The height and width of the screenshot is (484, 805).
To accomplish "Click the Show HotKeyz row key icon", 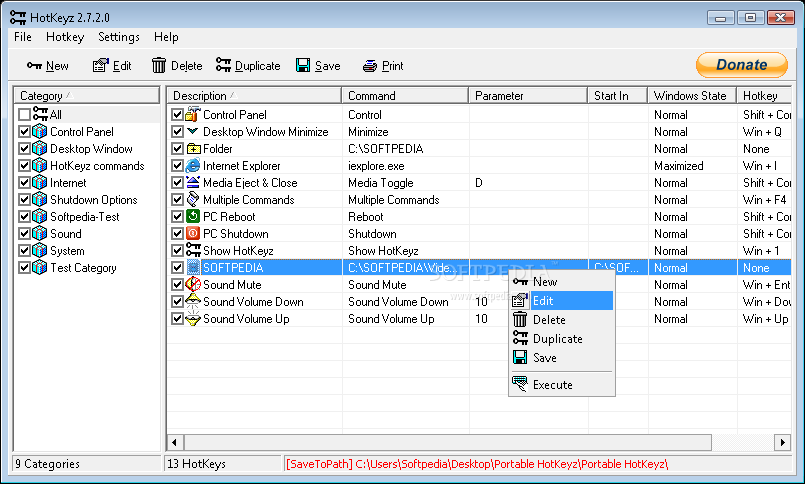I will click(x=194, y=249).
